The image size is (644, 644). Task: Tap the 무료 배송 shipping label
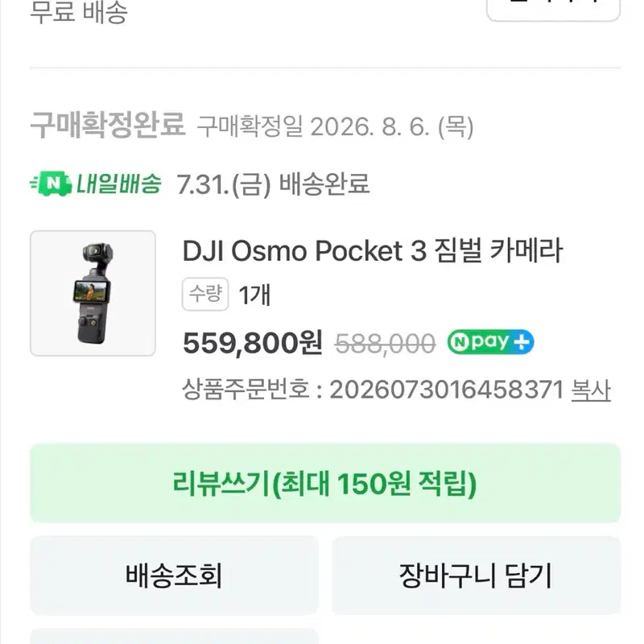pyautogui.click(x=79, y=12)
